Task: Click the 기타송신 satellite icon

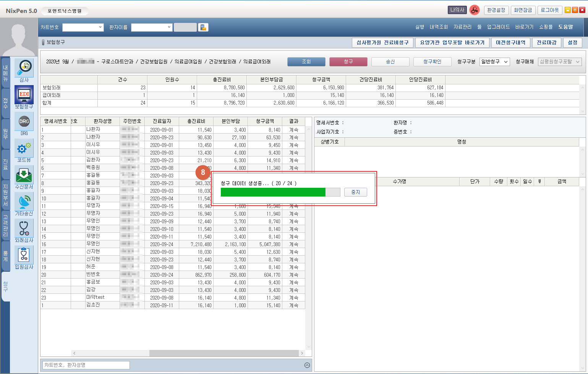Action: point(24,202)
